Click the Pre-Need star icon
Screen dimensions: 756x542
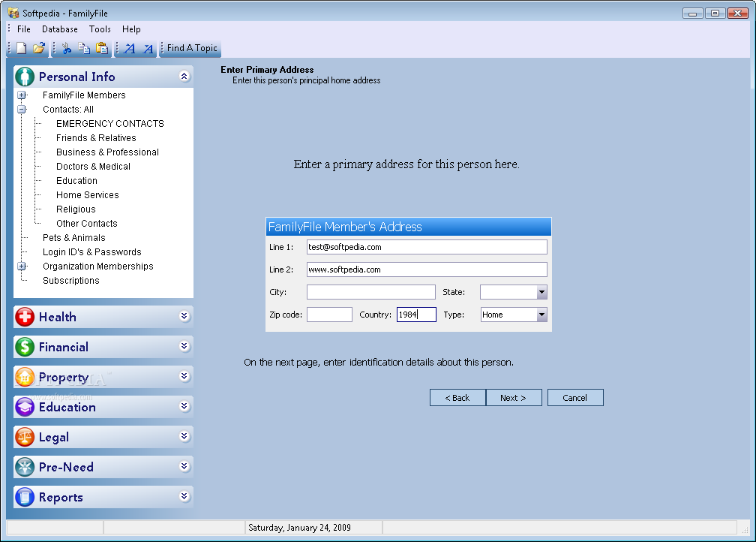pos(25,467)
